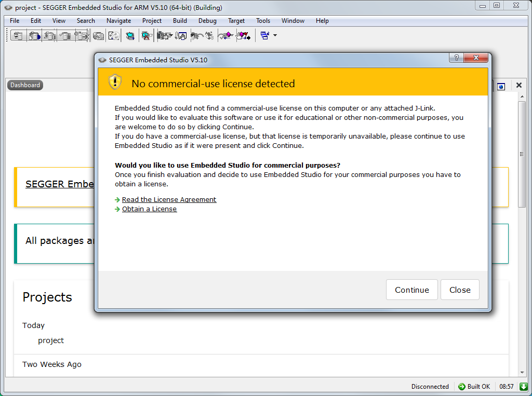Viewport: 532px width, 396px height.
Task: Open the Navigate menu
Action: [119, 21]
